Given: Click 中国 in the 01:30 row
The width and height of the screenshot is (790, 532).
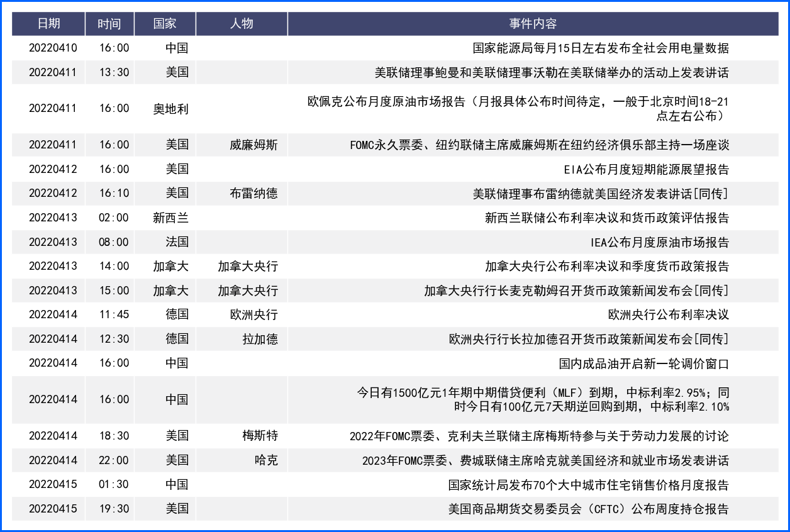Looking at the screenshot, I should tap(177, 484).
